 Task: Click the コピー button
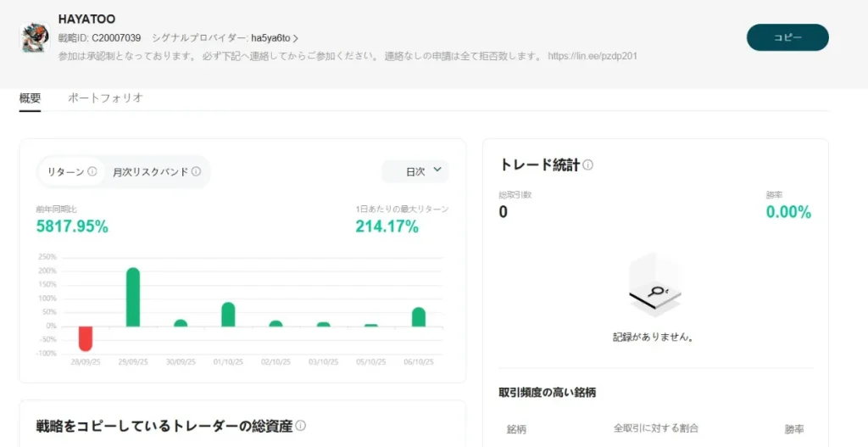coord(787,37)
